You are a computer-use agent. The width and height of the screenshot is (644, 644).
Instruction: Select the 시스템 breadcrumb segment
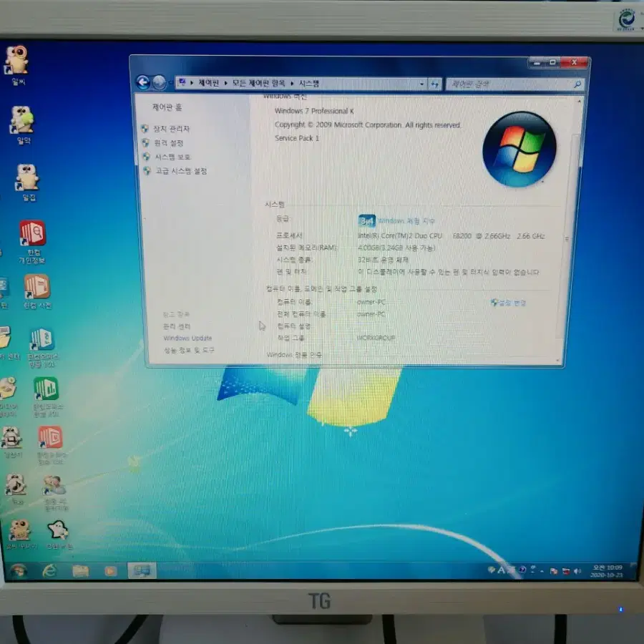click(309, 84)
